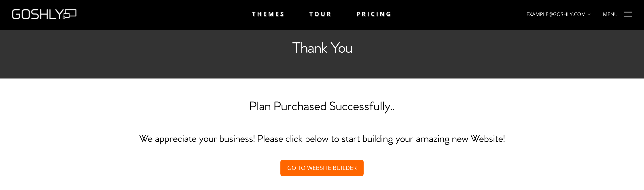Open the EXAMPLE@GOSHLY.COM account dropdown
The height and width of the screenshot is (190, 644).
tap(556, 14)
